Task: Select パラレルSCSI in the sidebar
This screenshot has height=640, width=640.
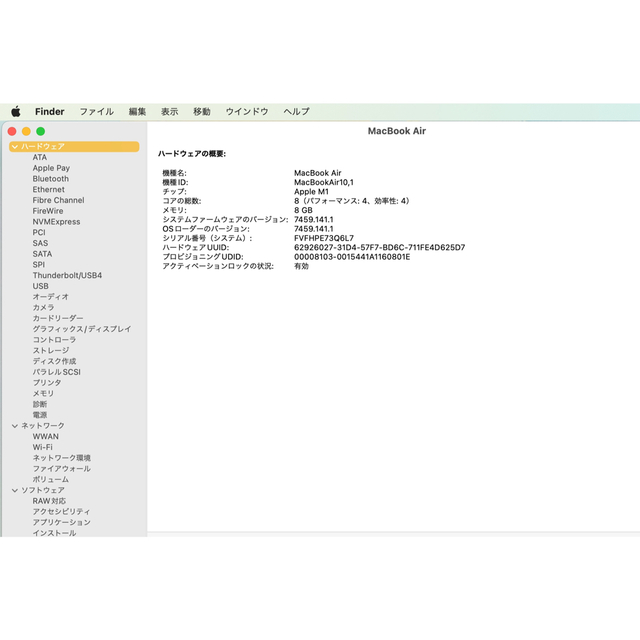Action: pos(57,372)
